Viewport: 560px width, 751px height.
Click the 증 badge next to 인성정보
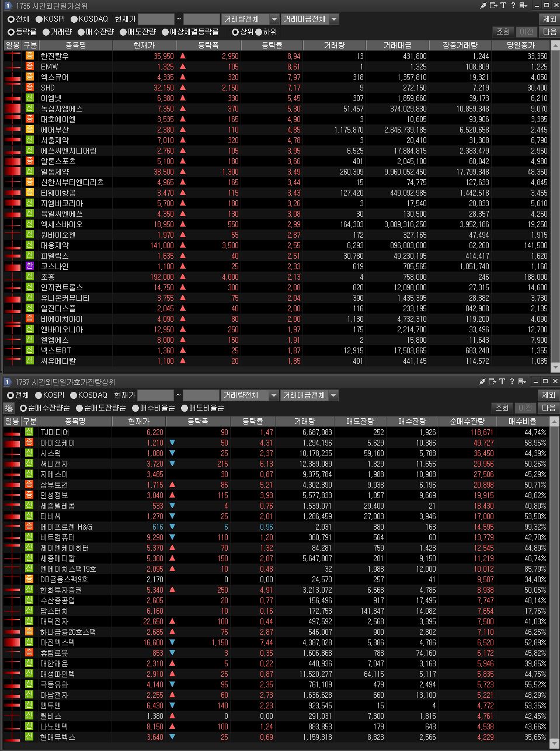click(x=30, y=495)
